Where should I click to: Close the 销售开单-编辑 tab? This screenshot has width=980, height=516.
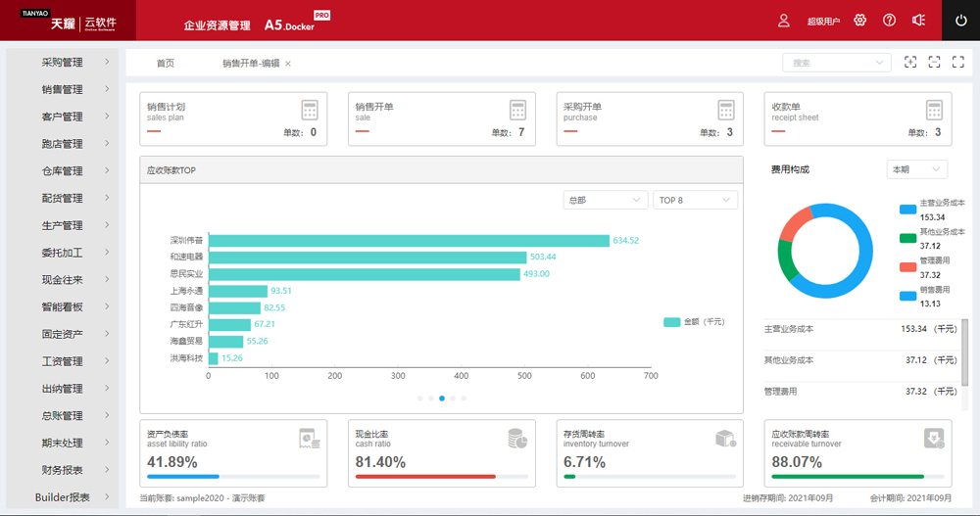point(288,64)
